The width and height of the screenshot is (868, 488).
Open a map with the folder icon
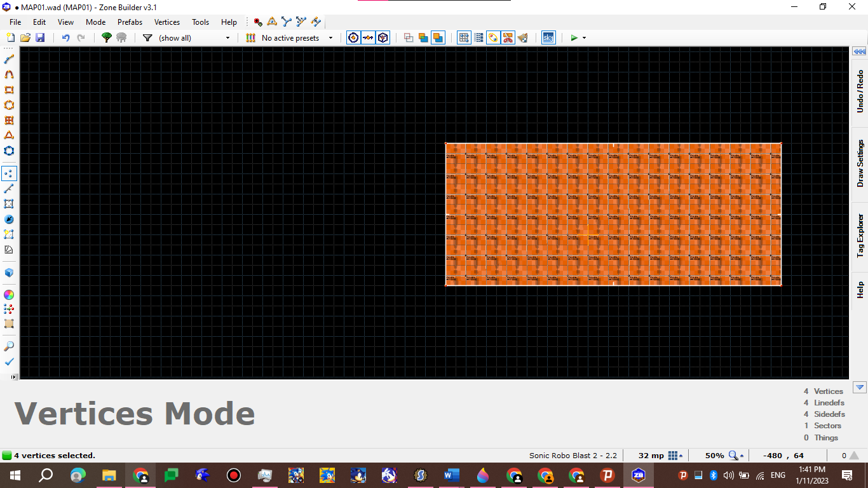tap(25, 38)
